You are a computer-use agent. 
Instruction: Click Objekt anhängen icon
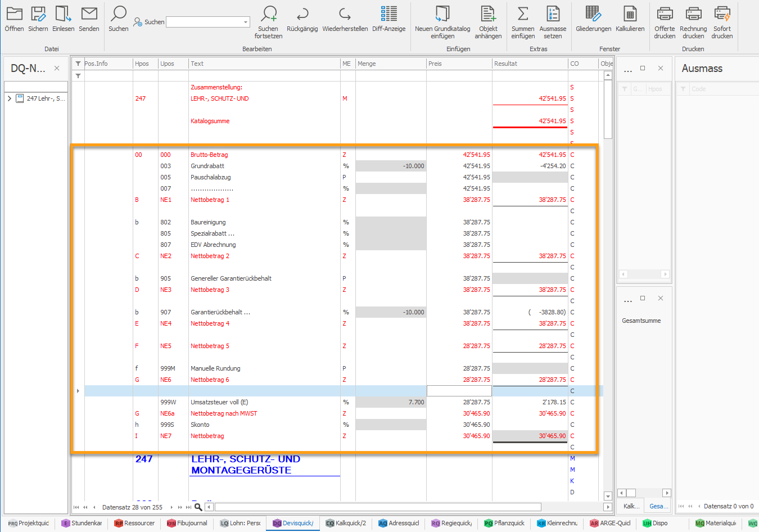[x=488, y=13]
